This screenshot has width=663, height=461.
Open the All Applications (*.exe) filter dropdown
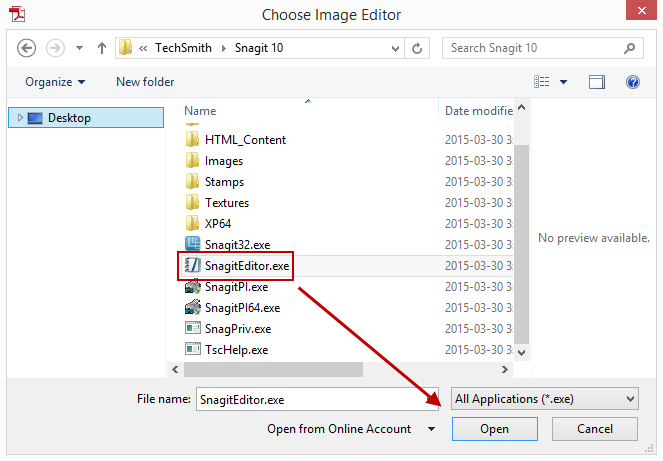(x=545, y=399)
